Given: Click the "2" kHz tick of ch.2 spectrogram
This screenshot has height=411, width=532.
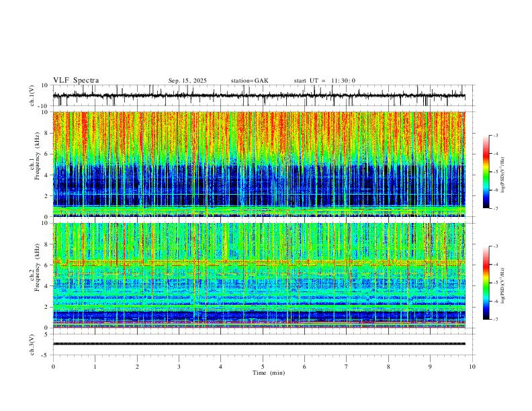Looking at the screenshot, I should [x=47, y=307].
